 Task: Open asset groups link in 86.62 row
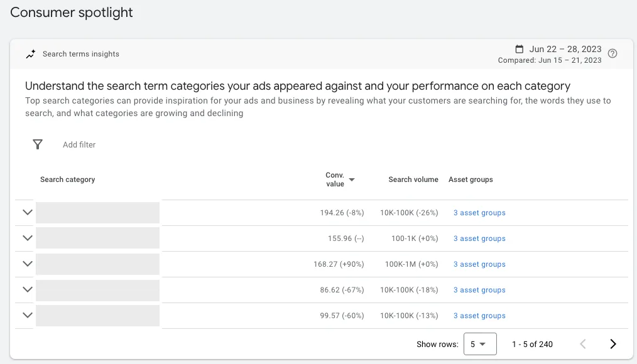point(479,290)
